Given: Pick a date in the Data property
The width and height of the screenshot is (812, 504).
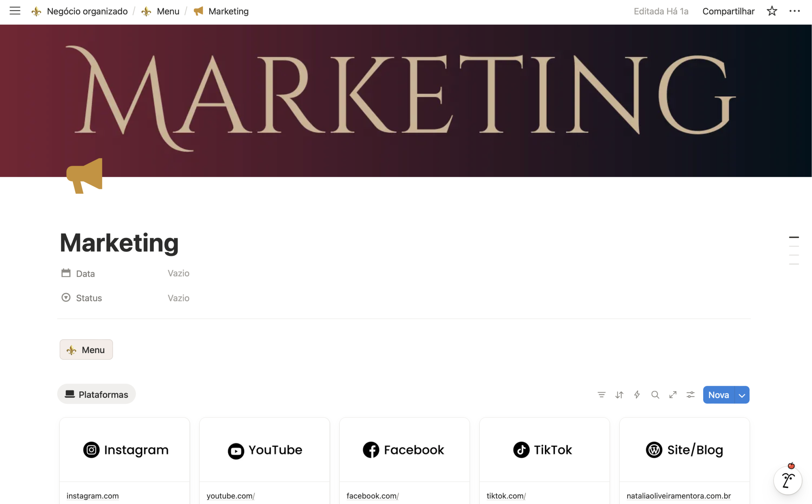Looking at the screenshot, I should 178,273.
